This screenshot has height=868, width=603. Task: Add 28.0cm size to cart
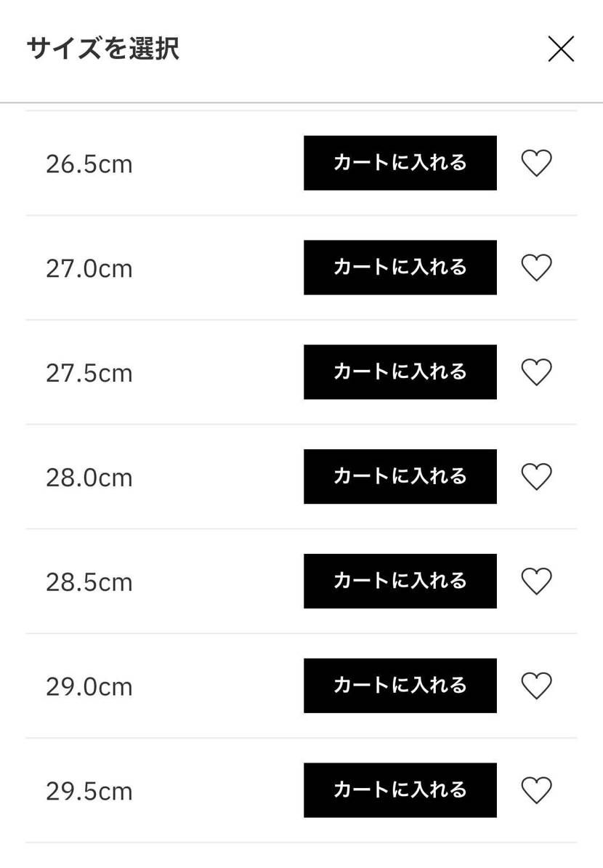click(x=400, y=477)
